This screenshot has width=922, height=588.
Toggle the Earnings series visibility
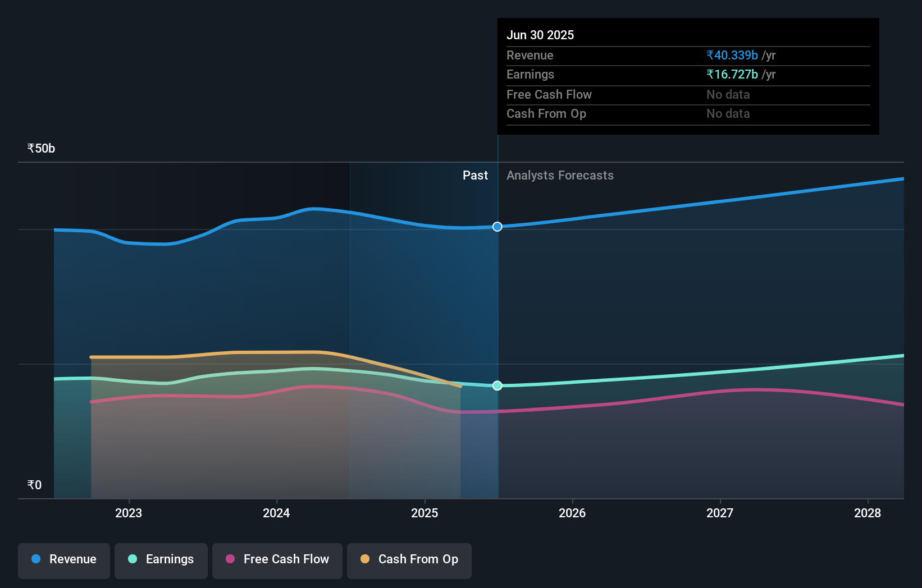[161, 560]
